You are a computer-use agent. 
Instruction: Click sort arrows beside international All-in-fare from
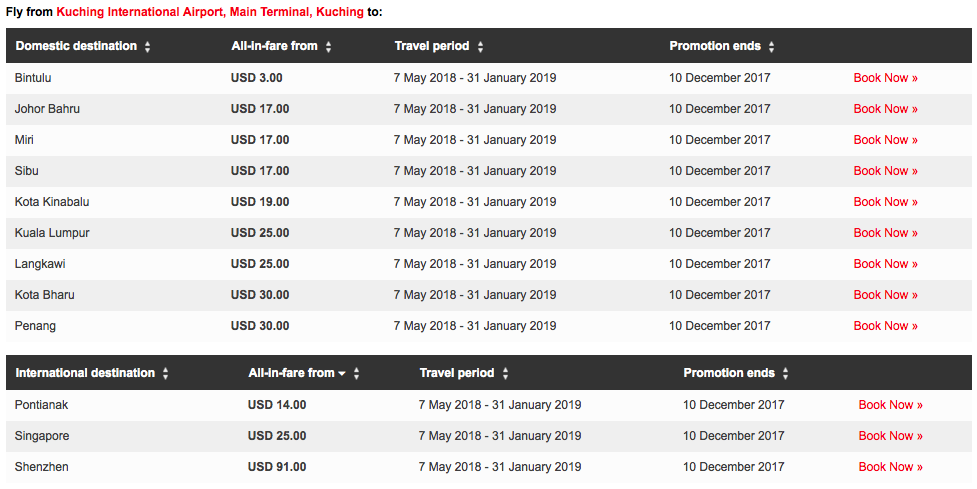[356, 374]
